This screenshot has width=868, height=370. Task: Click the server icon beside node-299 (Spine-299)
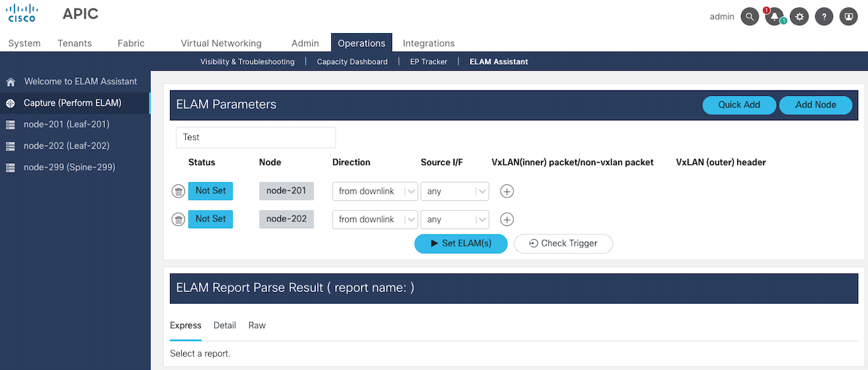[11, 168]
